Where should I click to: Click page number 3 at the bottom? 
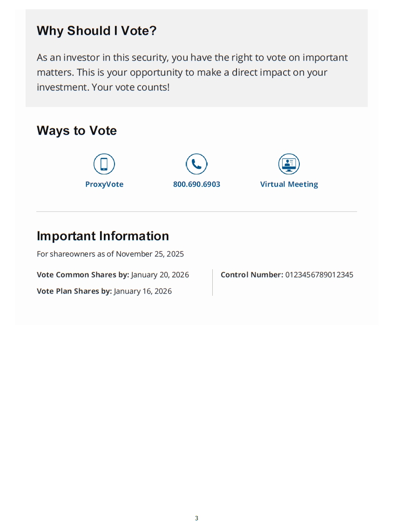[x=196, y=518]
